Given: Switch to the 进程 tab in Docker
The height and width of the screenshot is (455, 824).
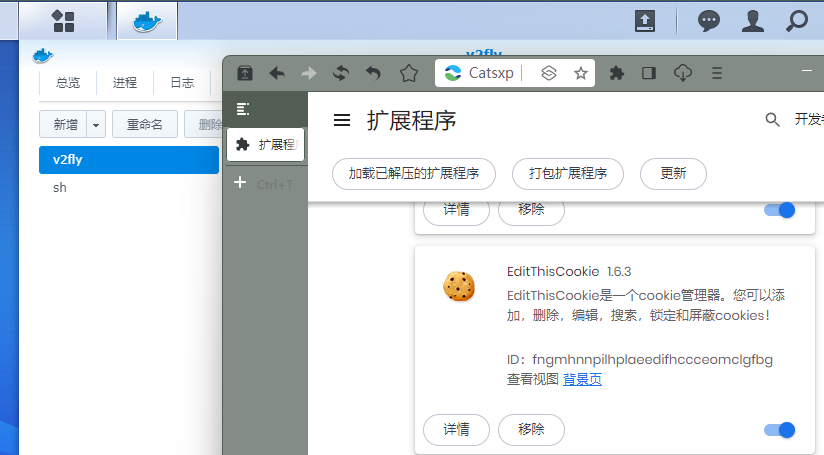Looking at the screenshot, I should click(125, 82).
